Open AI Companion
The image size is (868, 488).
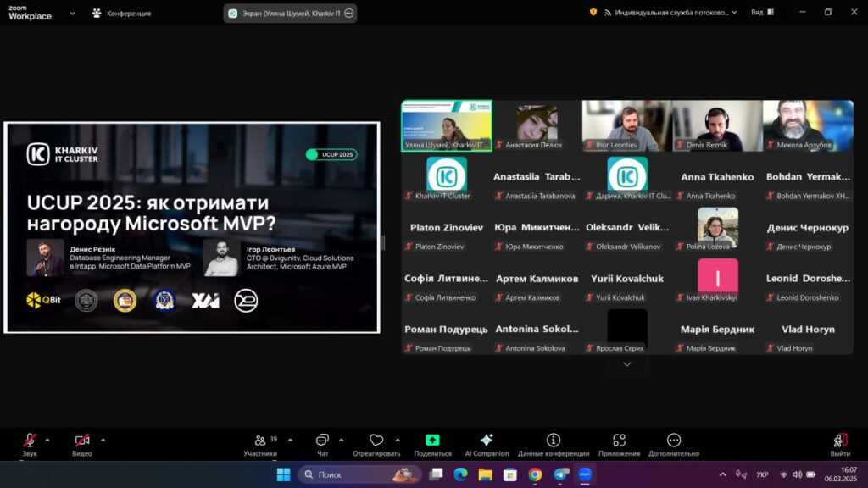coord(487,445)
